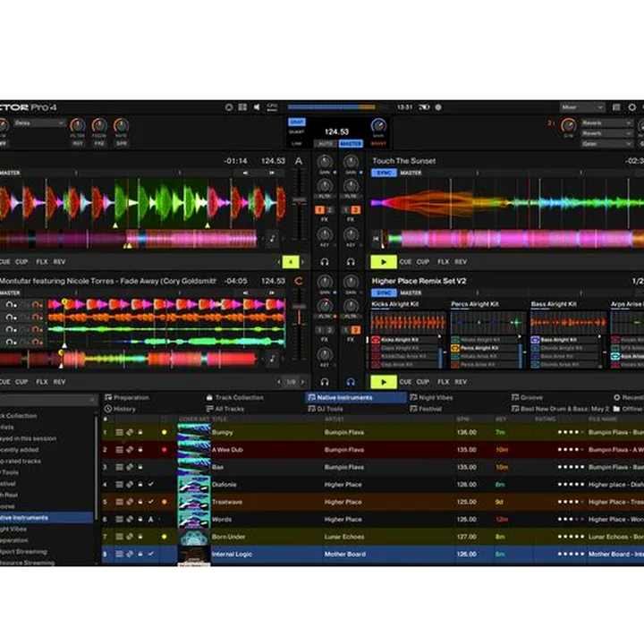Viewport: 644px width, 644px height.
Task: Click the browser search field
Action: (x=47, y=399)
